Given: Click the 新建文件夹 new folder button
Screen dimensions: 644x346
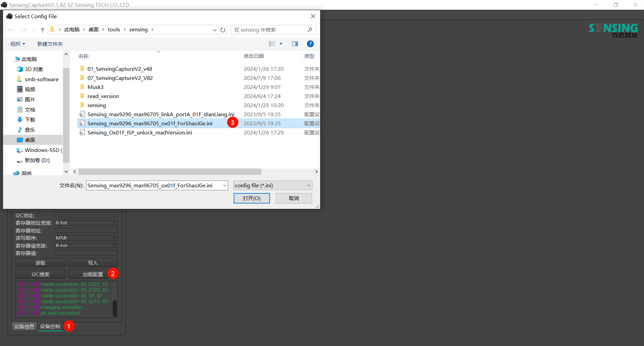Looking at the screenshot, I should (50, 44).
